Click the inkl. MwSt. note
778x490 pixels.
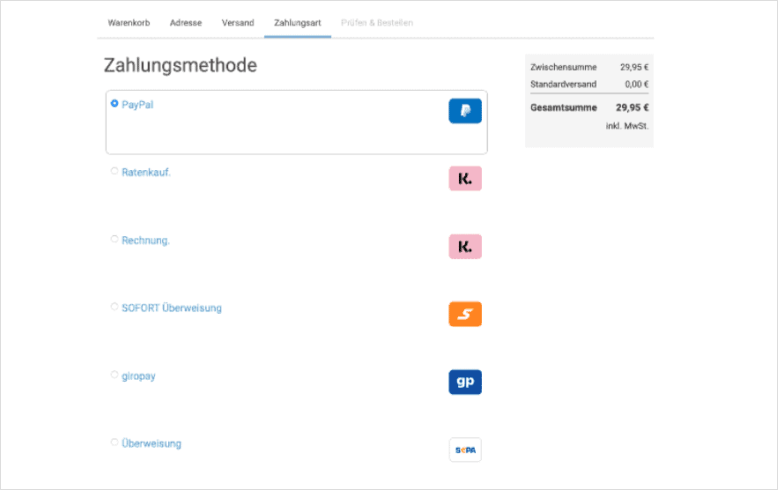pos(627,126)
